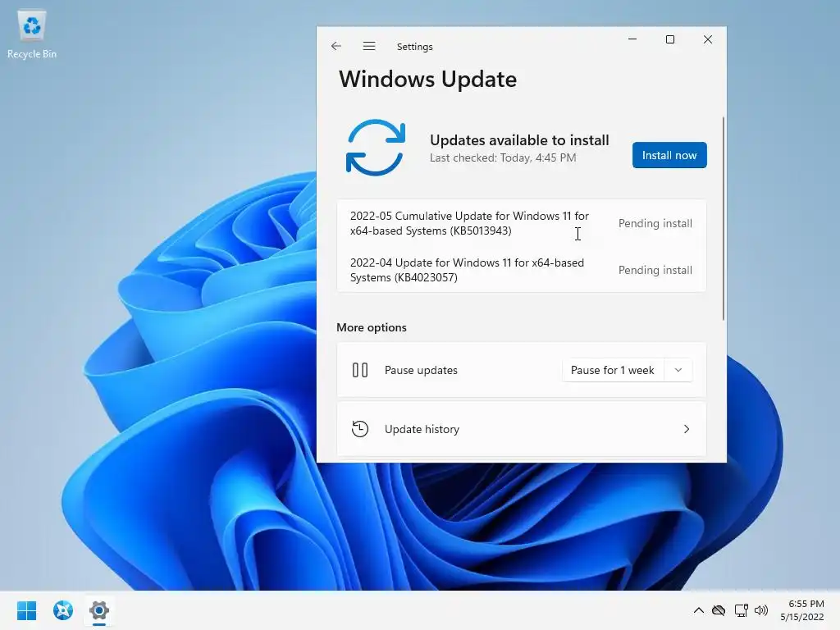Open Update history

coord(521,429)
